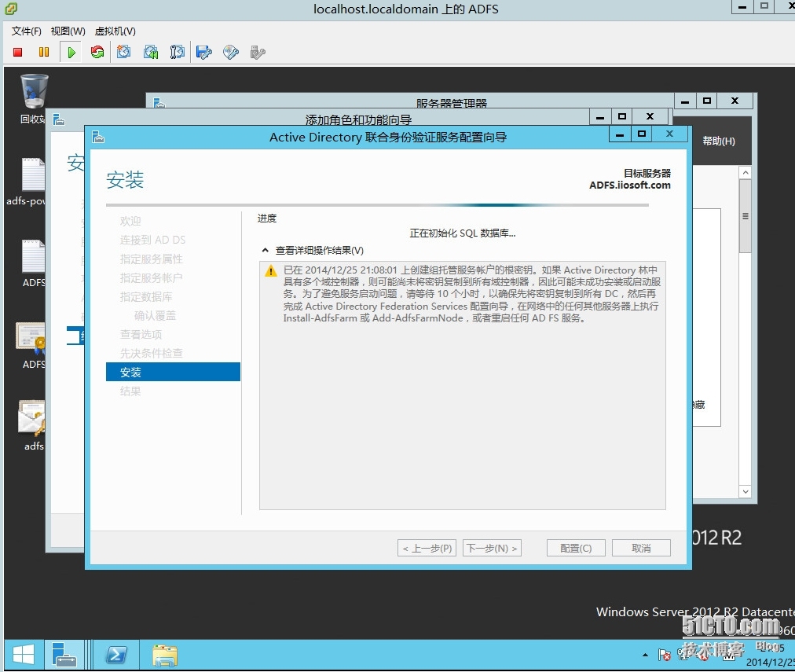
Task: Revert to snapshot icon
Action: point(151,52)
